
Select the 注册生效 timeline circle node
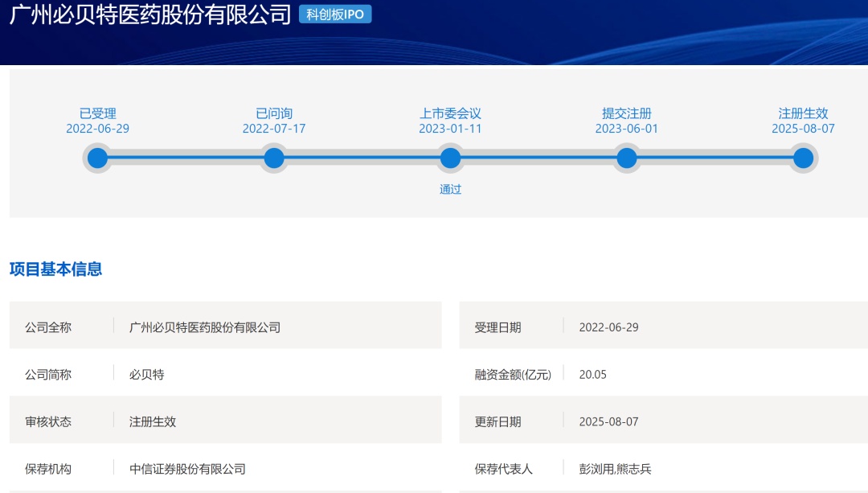tap(803, 158)
